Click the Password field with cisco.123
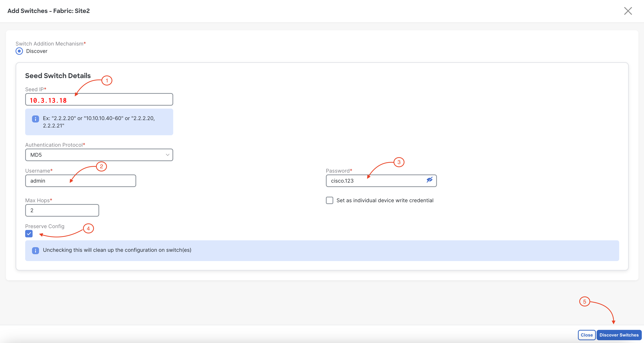644x343 pixels. tap(375, 181)
